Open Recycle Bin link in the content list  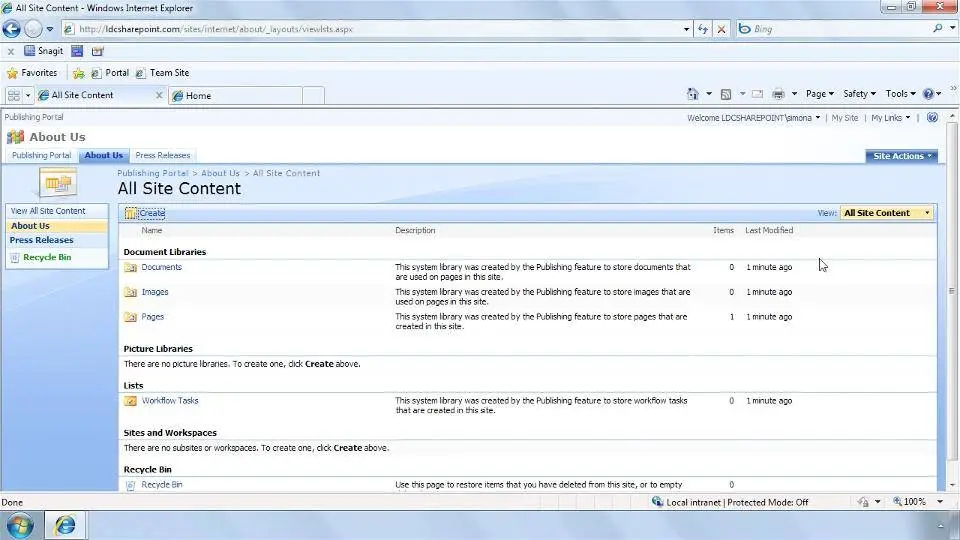(x=162, y=484)
